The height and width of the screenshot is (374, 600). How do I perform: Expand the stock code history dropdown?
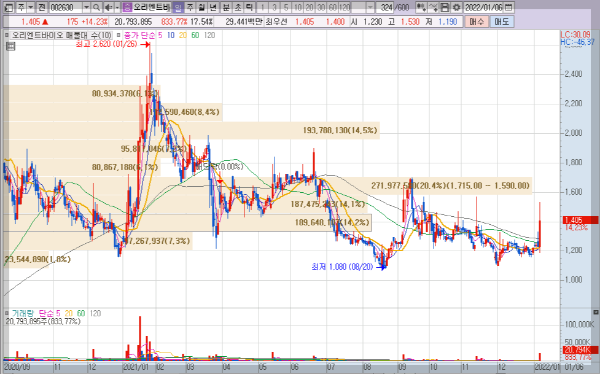[x=86, y=7]
